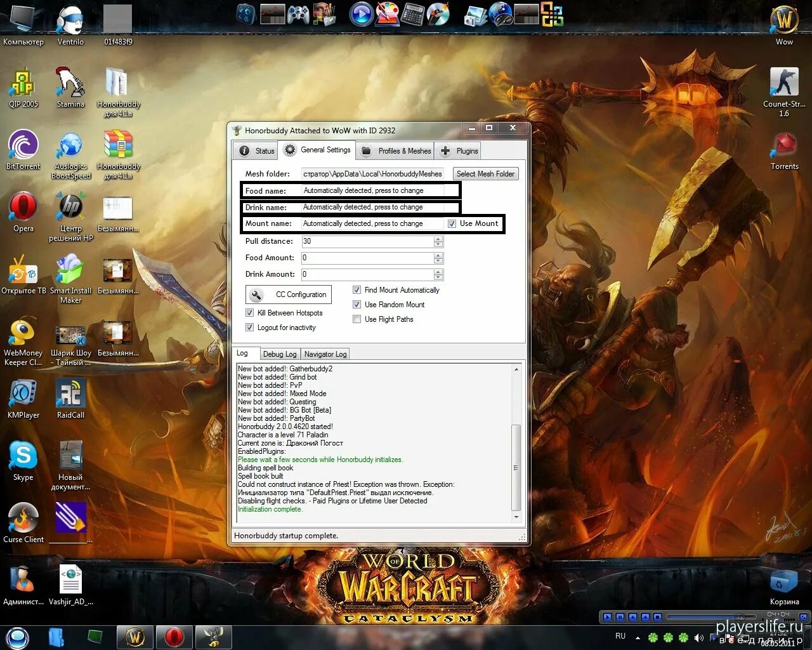Open the calculator icon in top dock
The width and height of the screenshot is (812, 650).
coord(412,14)
